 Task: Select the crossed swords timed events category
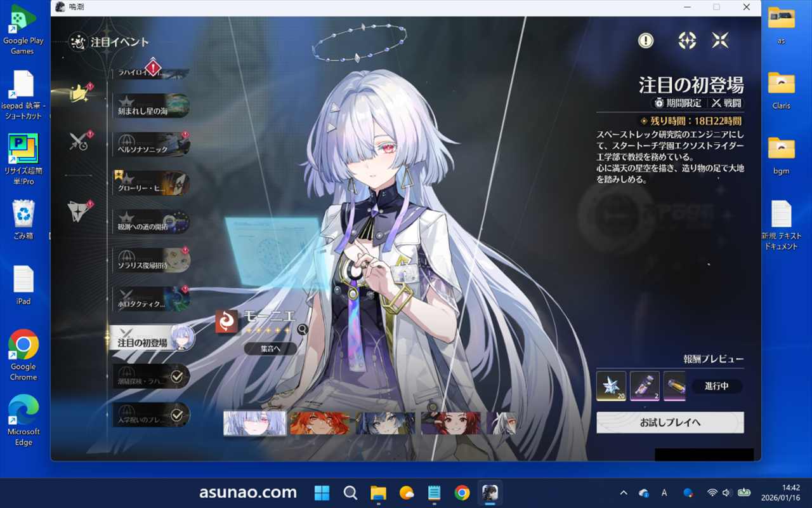coord(79,142)
